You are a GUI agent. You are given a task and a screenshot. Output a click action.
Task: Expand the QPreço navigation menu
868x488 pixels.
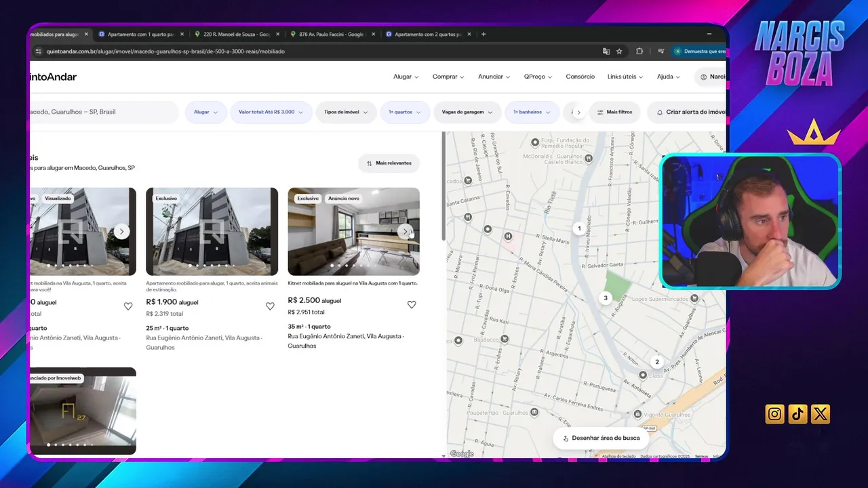coord(538,77)
